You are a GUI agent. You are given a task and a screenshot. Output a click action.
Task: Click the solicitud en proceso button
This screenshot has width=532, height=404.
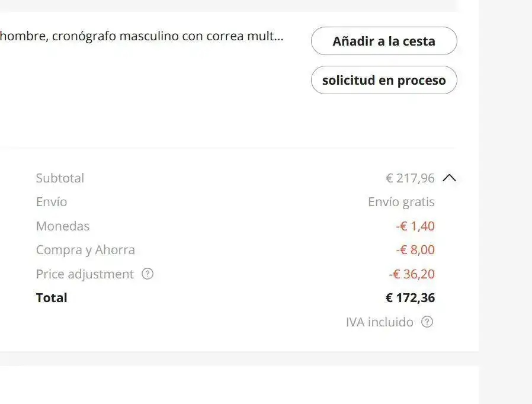[384, 81]
